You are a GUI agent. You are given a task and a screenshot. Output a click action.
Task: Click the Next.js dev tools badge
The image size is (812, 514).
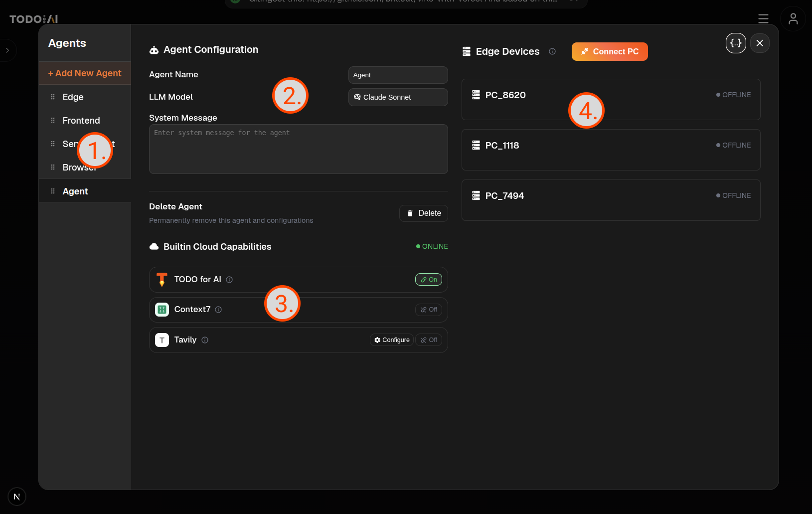pos(17,497)
